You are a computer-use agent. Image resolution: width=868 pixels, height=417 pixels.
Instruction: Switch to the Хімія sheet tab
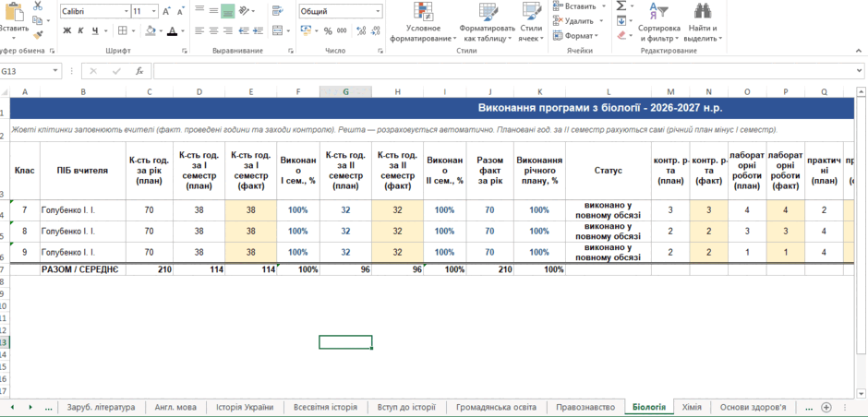[x=692, y=407]
